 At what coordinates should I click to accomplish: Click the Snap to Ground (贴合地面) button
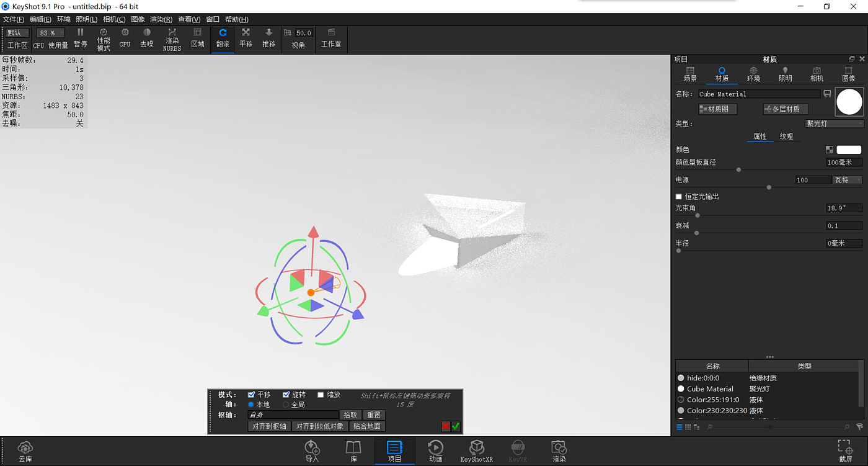click(367, 426)
